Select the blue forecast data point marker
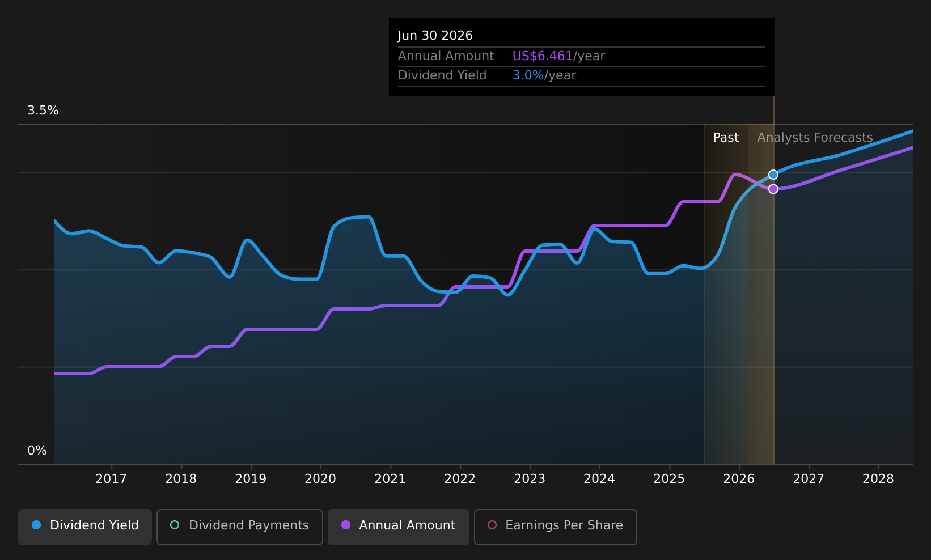This screenshot has height=560, width=931. [x=773, y=175]
